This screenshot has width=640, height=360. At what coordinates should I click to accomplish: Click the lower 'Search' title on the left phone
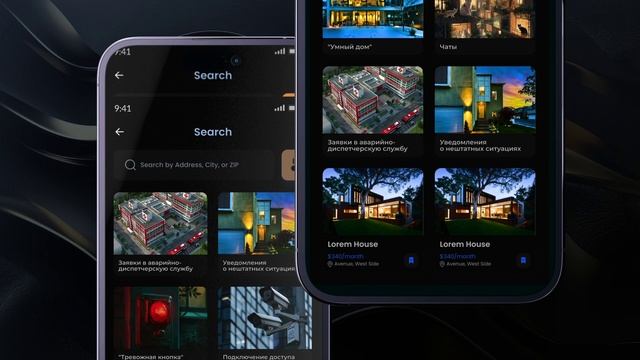pyautogui.click(x=213, y=132)
